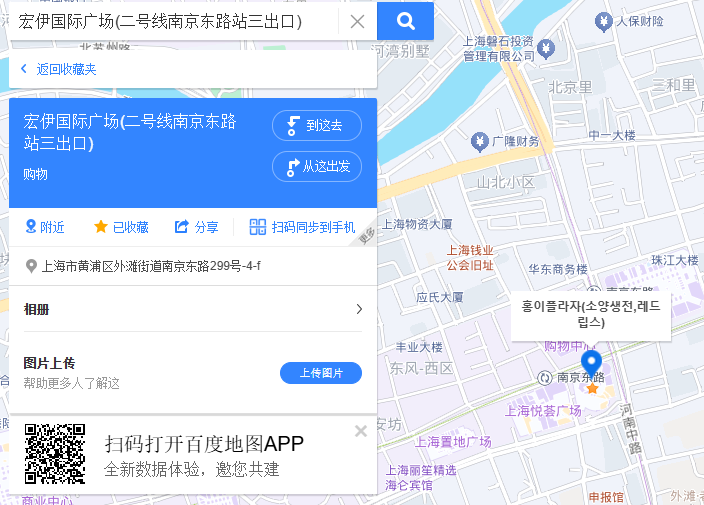704x505 pixels.
Task: Click the 上海丽笙精选海仑宾馆 hotel label
Action: click(x=421, y=478)
